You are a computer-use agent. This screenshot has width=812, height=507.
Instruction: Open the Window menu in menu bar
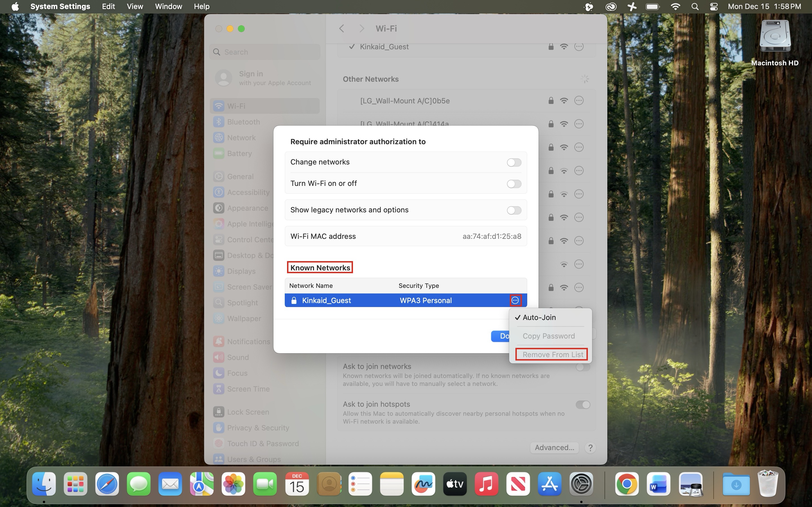click(168, 7)
